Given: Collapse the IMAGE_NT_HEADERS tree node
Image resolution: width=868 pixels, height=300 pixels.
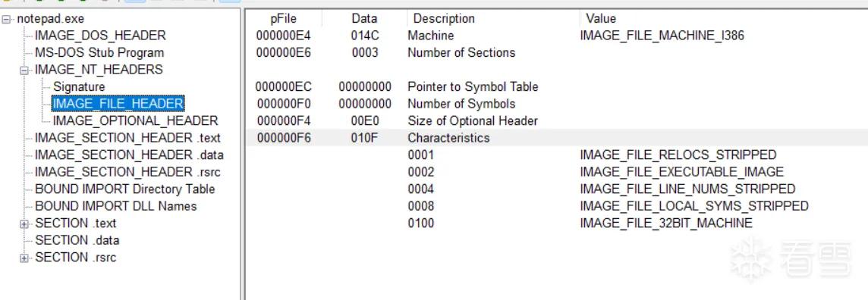Looking at the screenshot, I should [x=24, y=70].
